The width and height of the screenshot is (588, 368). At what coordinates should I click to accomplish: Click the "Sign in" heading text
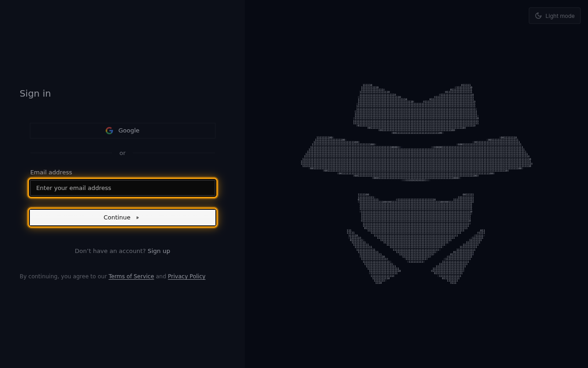pos(35,93)
